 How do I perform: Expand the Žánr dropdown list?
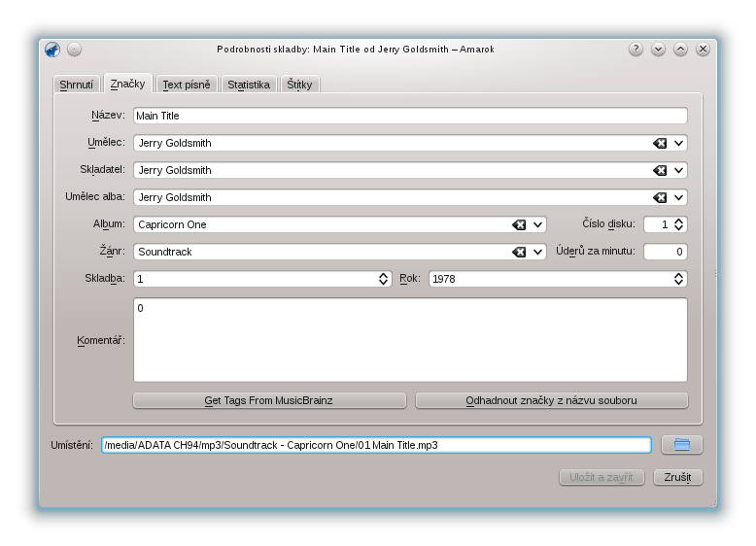tap(538, 252)
